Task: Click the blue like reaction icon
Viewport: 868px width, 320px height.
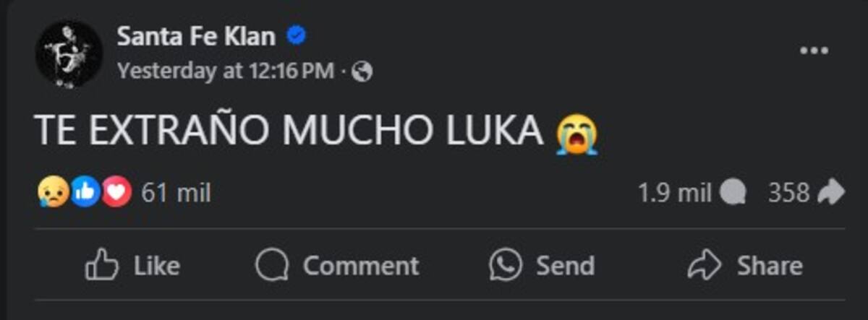Action: click(x=85, y=193)
